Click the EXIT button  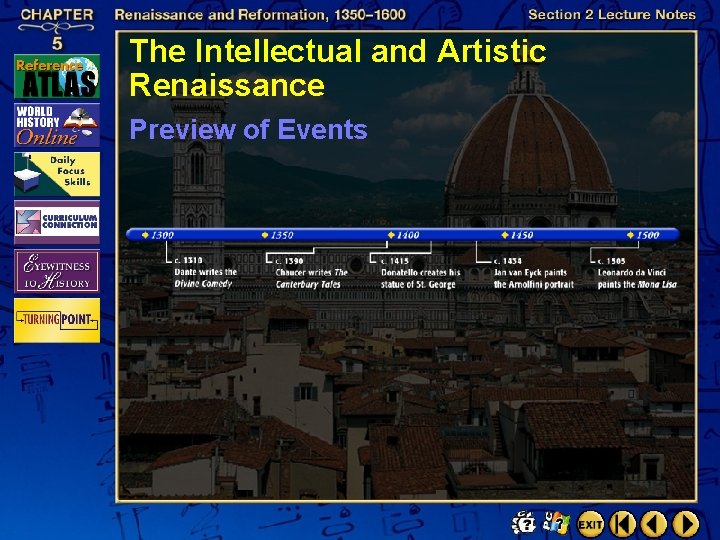(x=590, y=524)
